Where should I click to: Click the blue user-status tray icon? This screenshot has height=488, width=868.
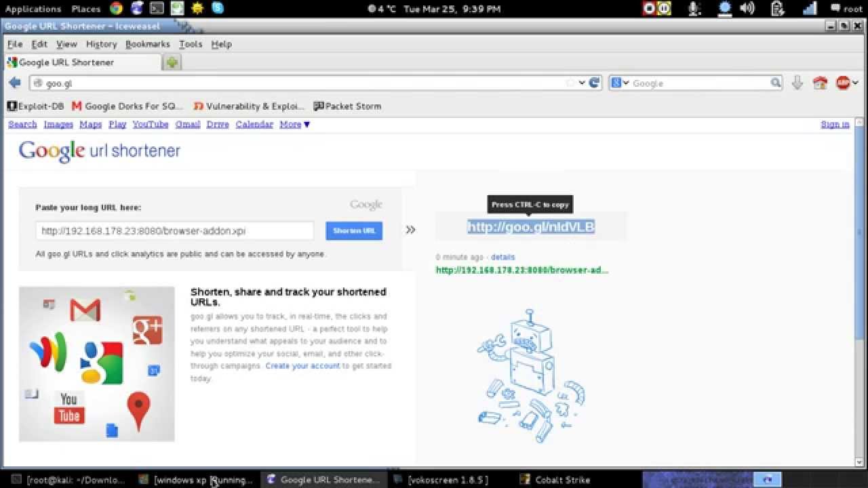point(725,9)
